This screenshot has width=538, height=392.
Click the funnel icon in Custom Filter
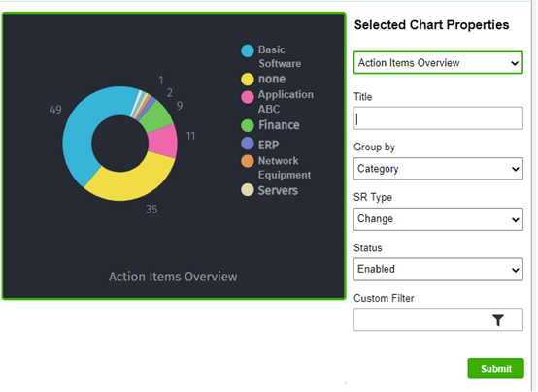498,320
